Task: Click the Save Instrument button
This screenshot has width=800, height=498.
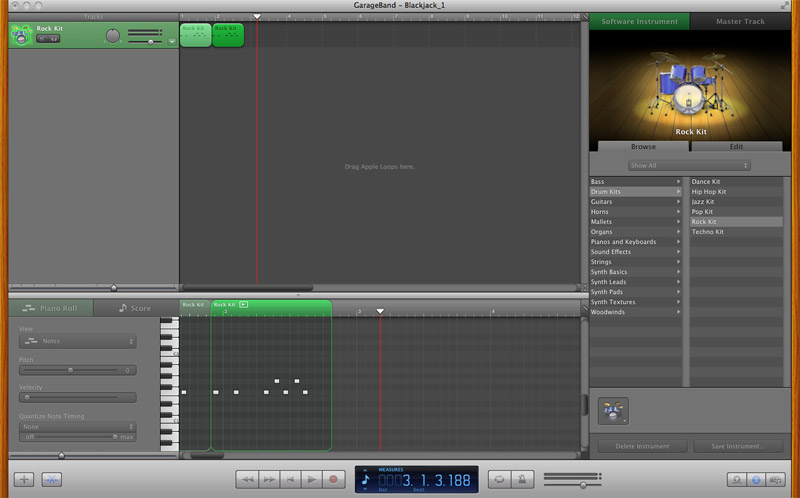Action: pyautogui.click(x=738, y=446)
